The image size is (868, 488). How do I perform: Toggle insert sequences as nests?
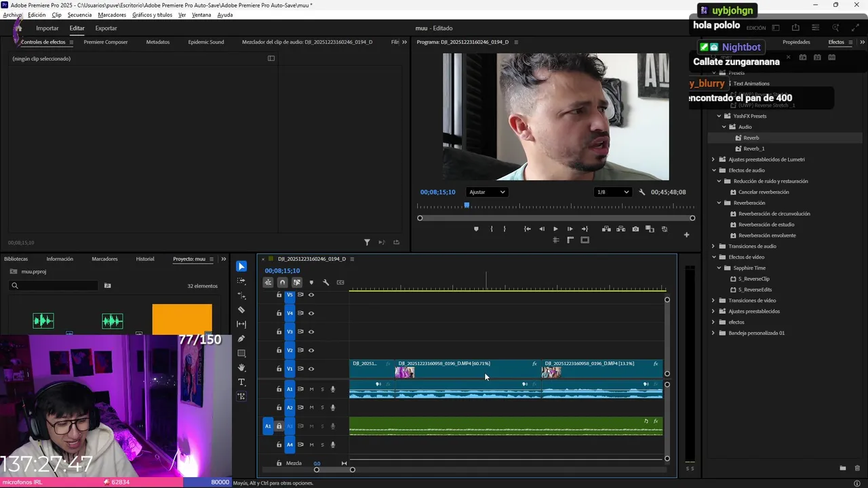pos(268,283)
